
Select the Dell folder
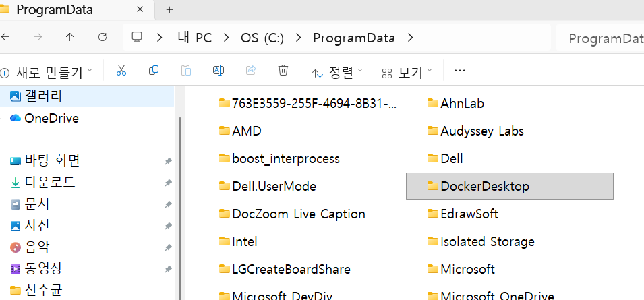(x=445, y=158)
